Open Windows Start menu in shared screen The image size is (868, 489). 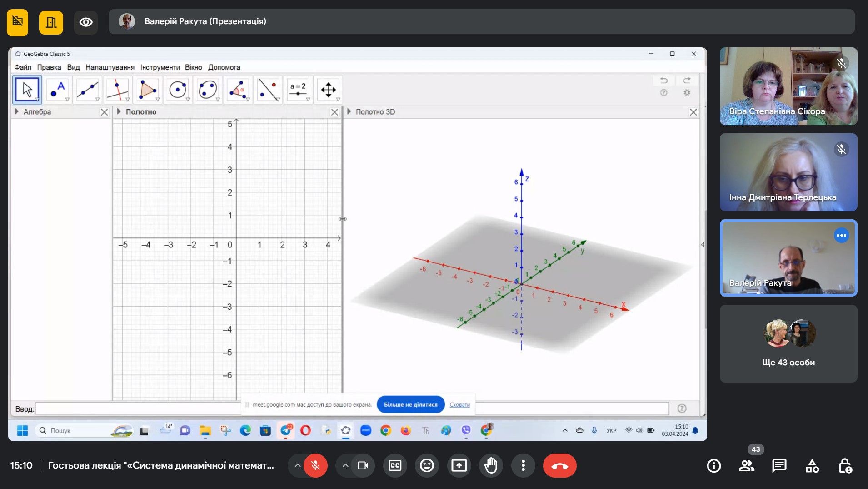pyautogui.click(x=22, y=430)
